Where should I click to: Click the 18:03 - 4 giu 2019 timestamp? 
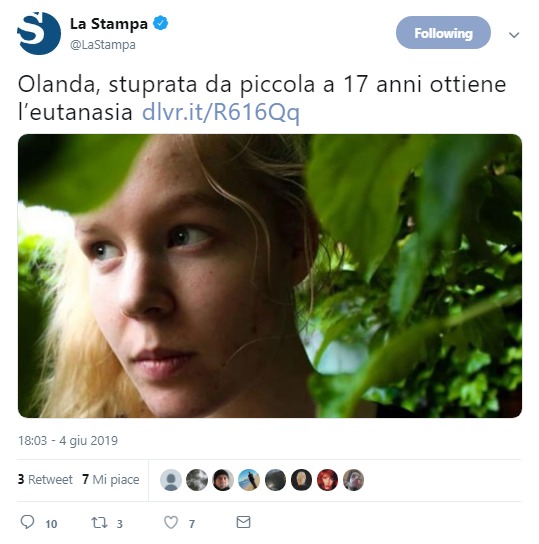coord(68,441)
